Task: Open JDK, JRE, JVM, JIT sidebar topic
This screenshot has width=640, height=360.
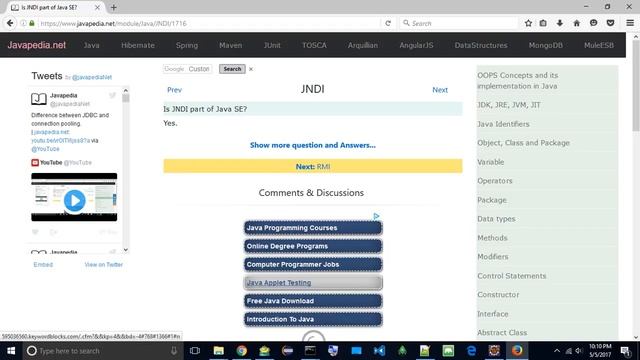Action: click(x=509, y=105)
